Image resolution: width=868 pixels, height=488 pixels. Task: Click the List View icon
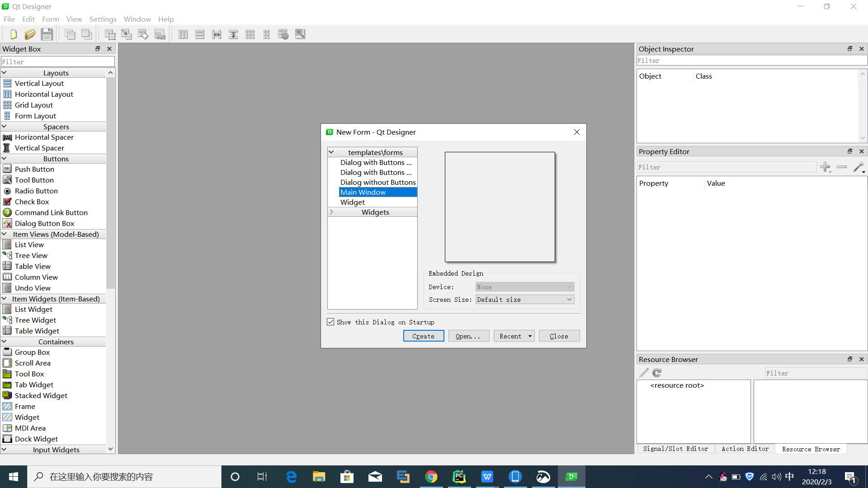coord(8,244)
